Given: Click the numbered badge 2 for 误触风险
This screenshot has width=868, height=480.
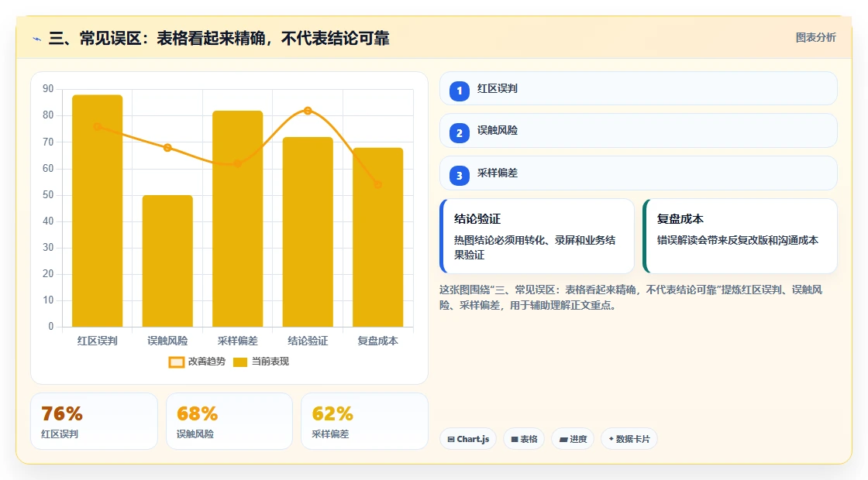Looking at the screenshot, I should pyautogui.click(x=459, y=132).
